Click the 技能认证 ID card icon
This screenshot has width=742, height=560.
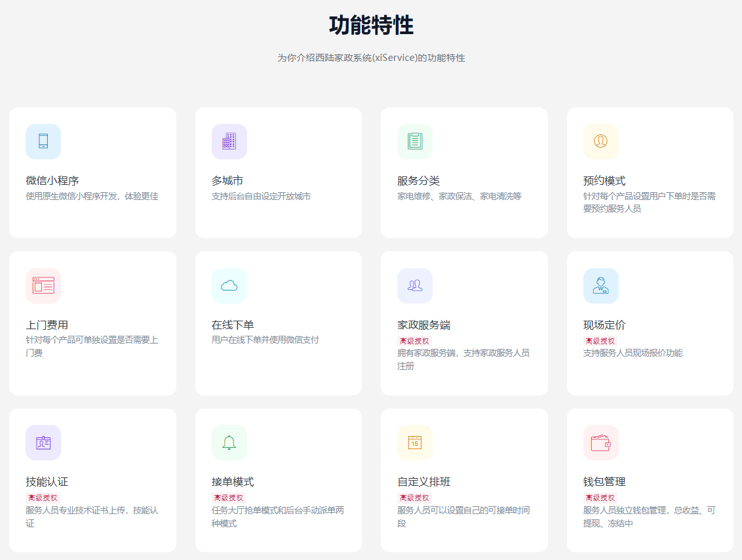(x=43, y=443)
